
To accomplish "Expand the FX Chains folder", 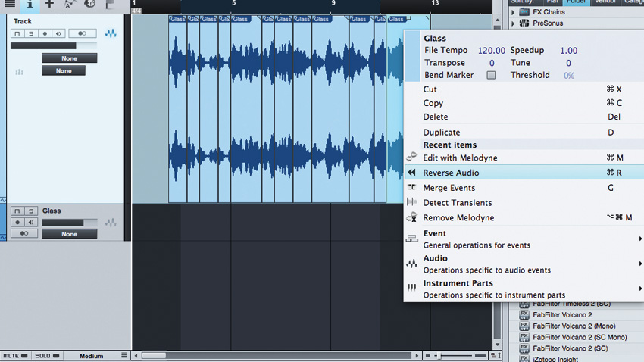I will [513, 12].
